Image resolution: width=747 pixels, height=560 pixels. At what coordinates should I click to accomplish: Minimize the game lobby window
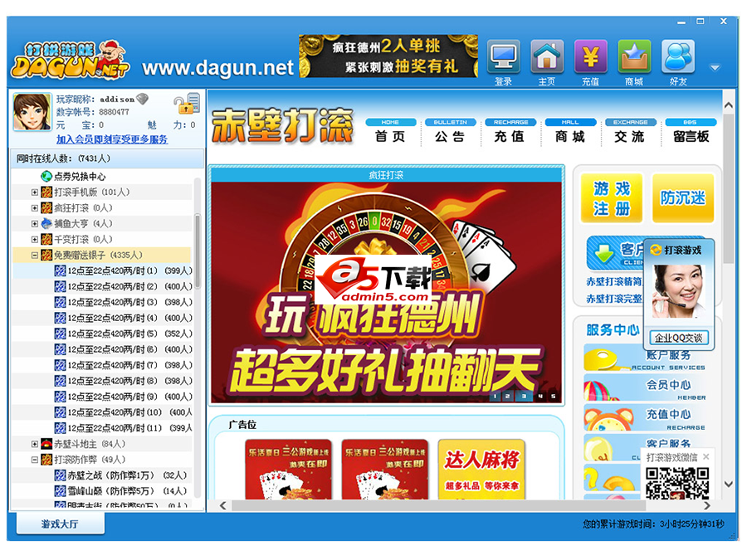pyautogui.click(x=681, y=22)
